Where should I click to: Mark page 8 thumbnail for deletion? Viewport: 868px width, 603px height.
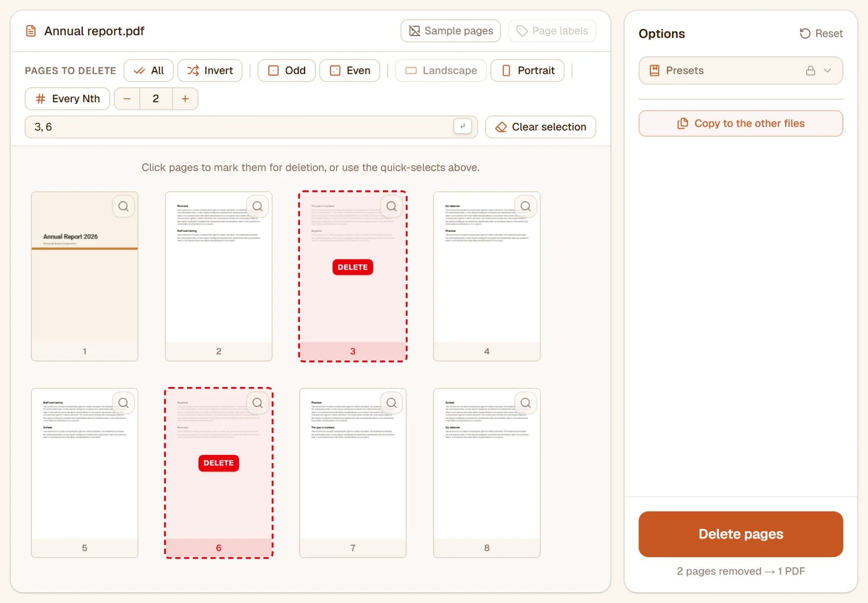(x=487, y=473)
